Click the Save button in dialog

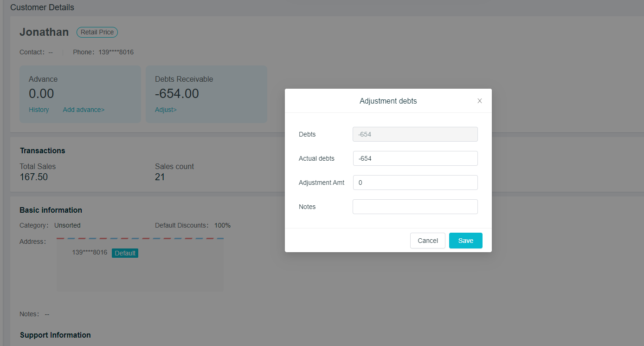pyautogui.click(x=465, y=241)
